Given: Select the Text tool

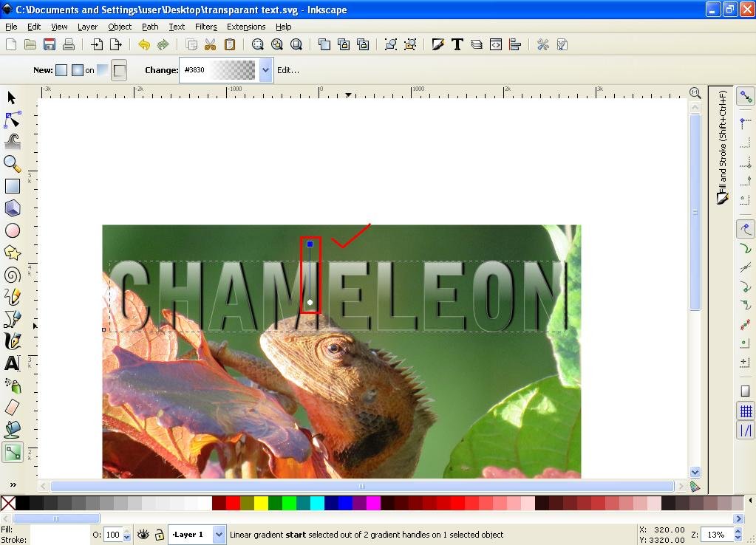Looking at the screenshot, I should click(x=12, y=363).
